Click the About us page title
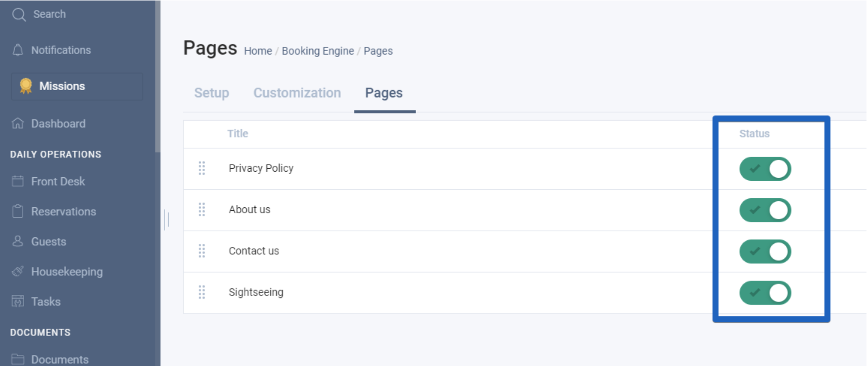 tap(249, 209)
